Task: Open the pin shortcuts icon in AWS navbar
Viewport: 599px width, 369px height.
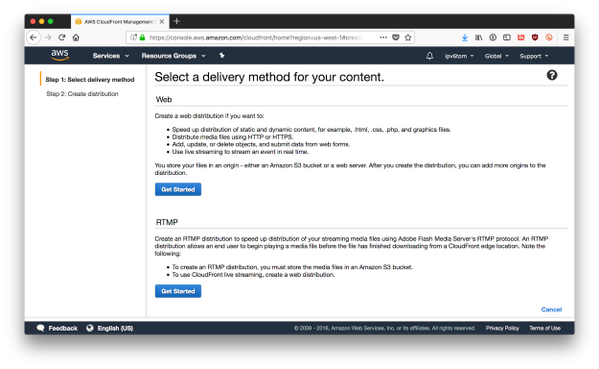Action: (222, 56)
